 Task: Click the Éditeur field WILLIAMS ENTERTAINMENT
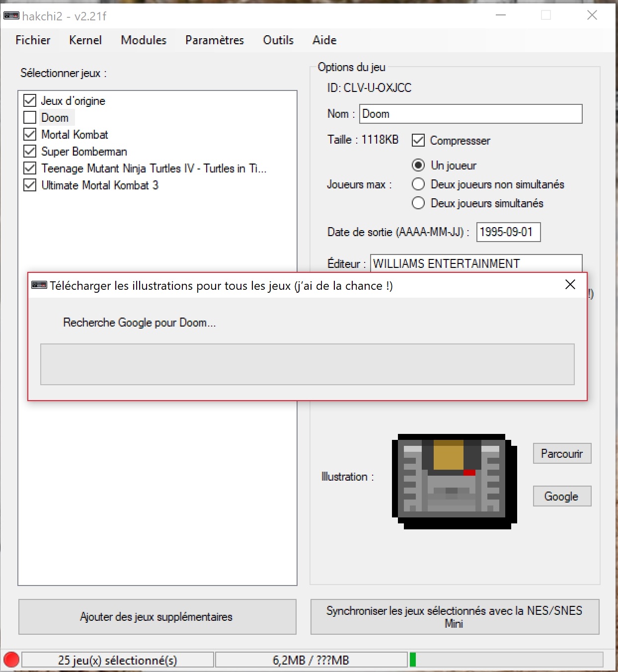tap(476, 263)
